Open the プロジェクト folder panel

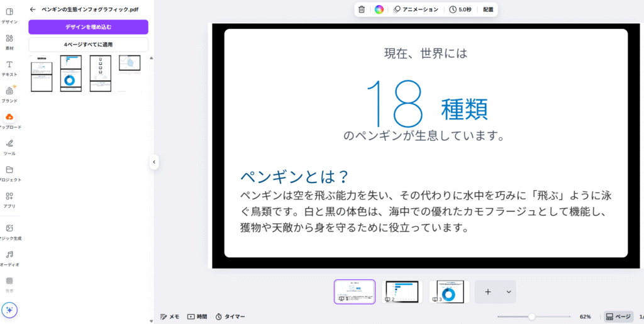click(x=9, y=173)
